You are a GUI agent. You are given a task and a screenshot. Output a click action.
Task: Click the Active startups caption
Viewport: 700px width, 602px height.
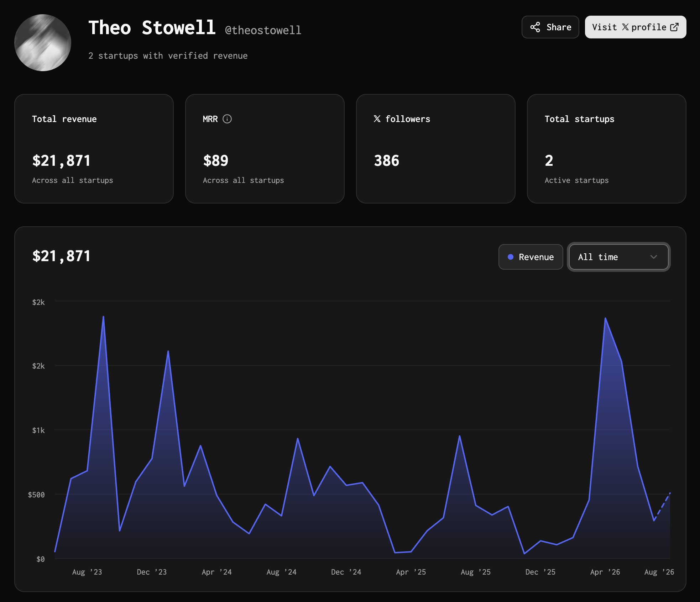point(577,180)
